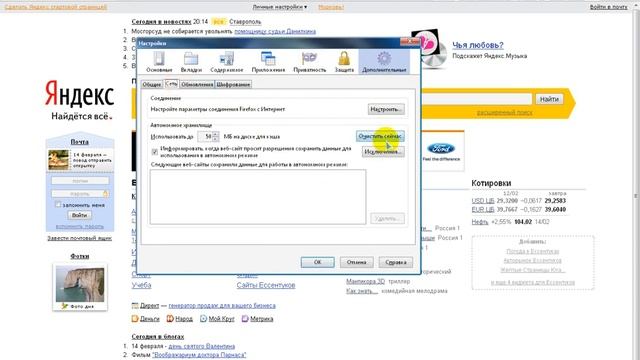Open the Исключения button
This screenshot has width=640, height=360.
click(x=383, y=152)
